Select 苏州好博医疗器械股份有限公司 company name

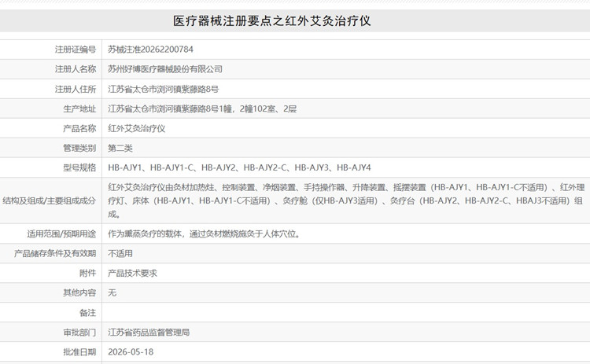(x=165, y=69)
